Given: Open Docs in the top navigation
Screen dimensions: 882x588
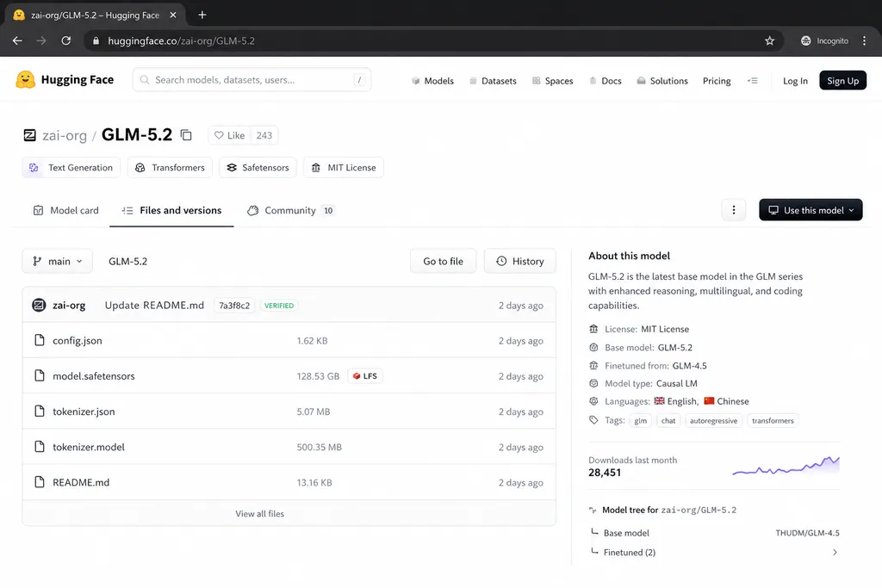Looking at the screenshot, I should pyautogui.click(x=606, y=80).
